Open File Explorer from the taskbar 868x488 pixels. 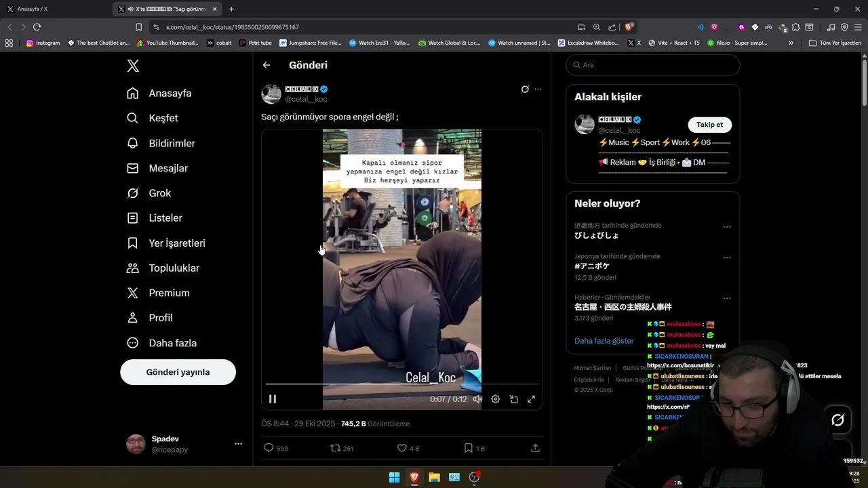pos(434,477)
